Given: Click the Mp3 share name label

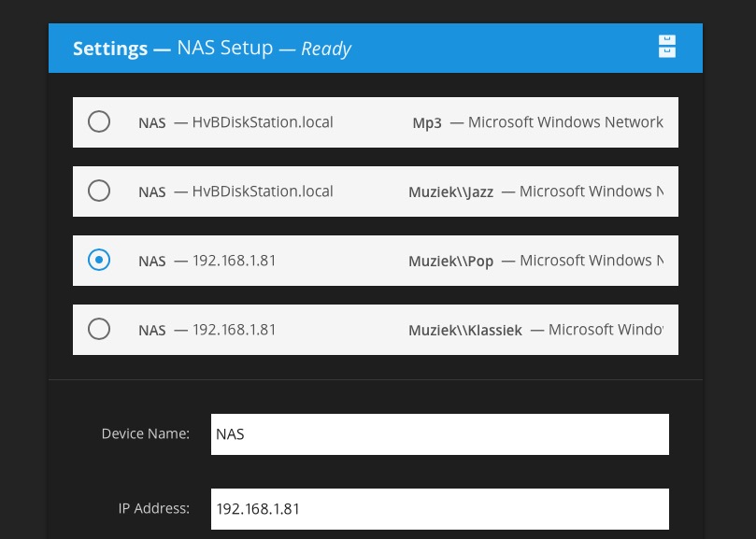Looking at the screenshot, I should pyautogui.click(x=427, y=123).
